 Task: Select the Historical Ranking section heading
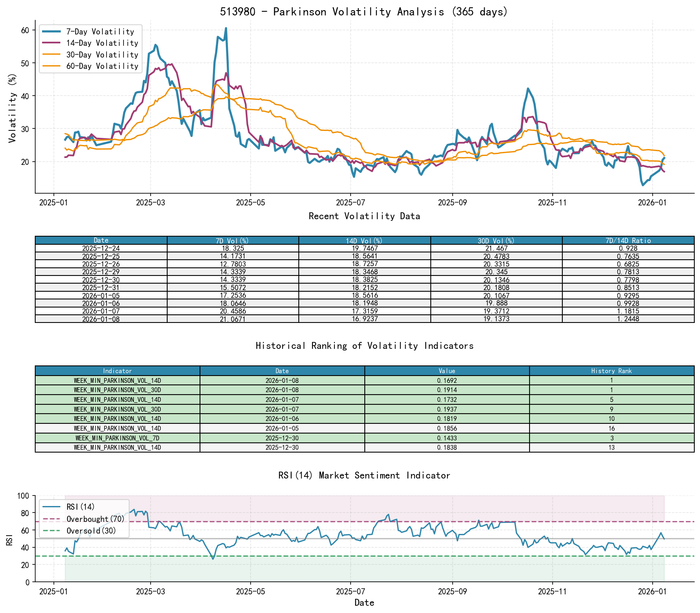click(x=364, y=346)
